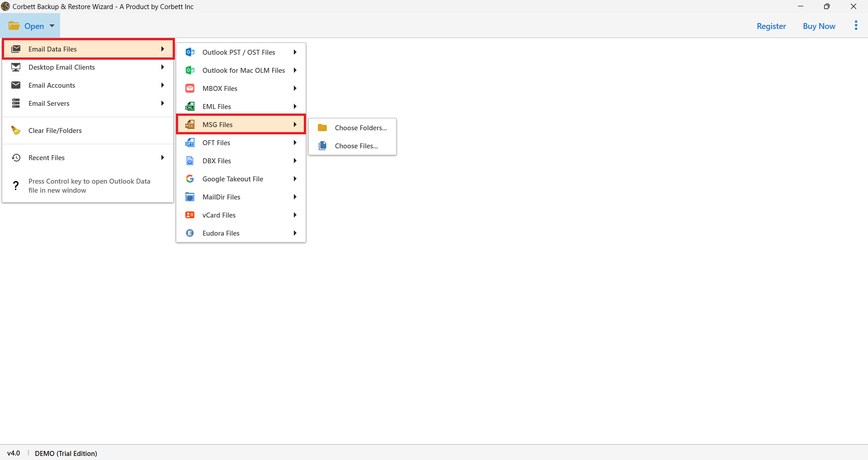Click the vCard Files icon

tap(190, 215)
